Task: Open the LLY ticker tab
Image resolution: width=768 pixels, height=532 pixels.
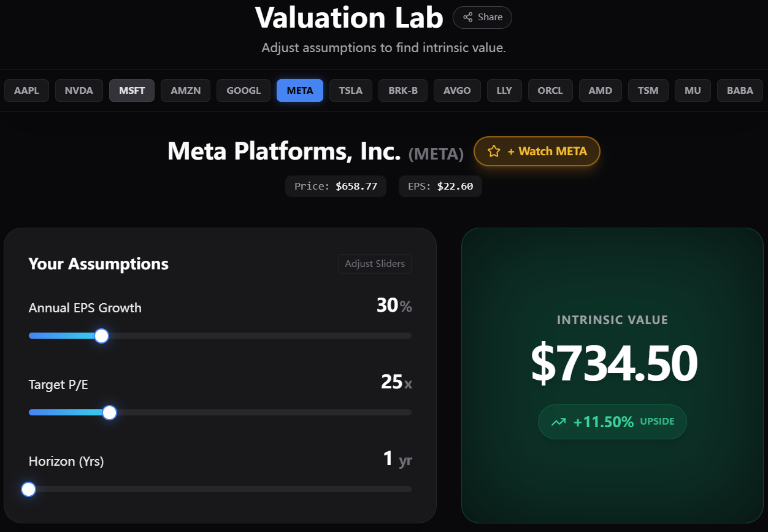Action: 504,91
